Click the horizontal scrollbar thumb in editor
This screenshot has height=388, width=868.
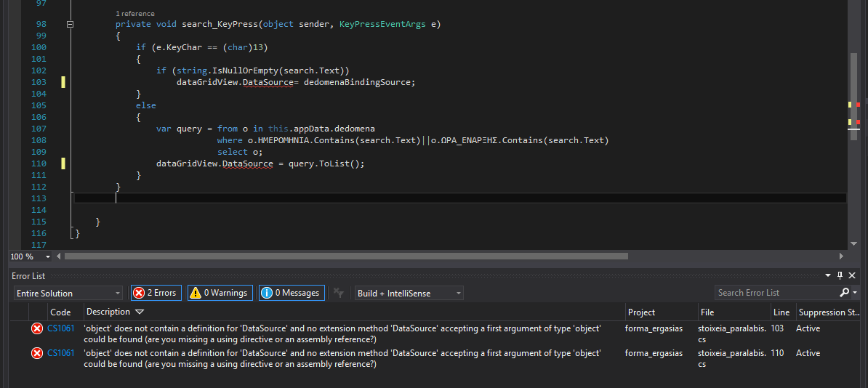346,256
